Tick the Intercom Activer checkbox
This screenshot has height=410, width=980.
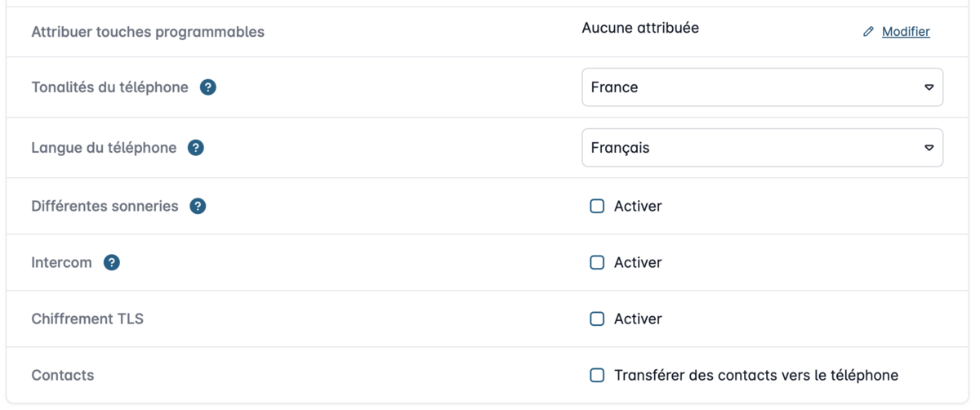(597, 262)
